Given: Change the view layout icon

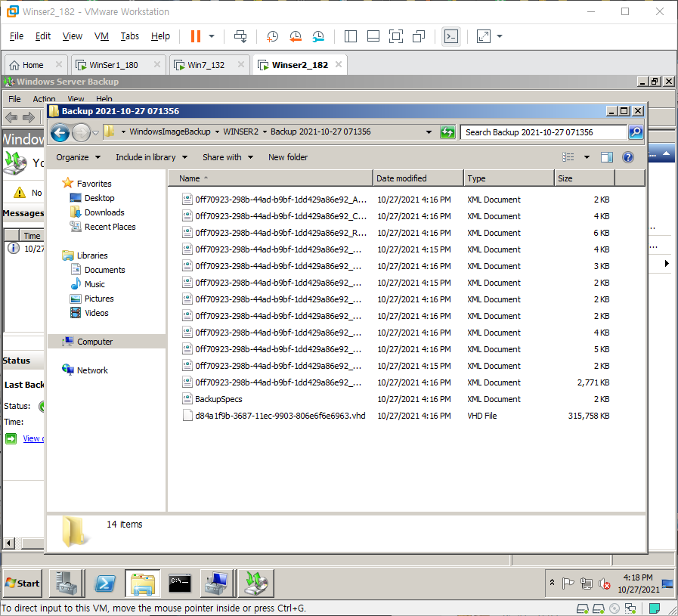Looking at the screenshot, I should (568, 157).
